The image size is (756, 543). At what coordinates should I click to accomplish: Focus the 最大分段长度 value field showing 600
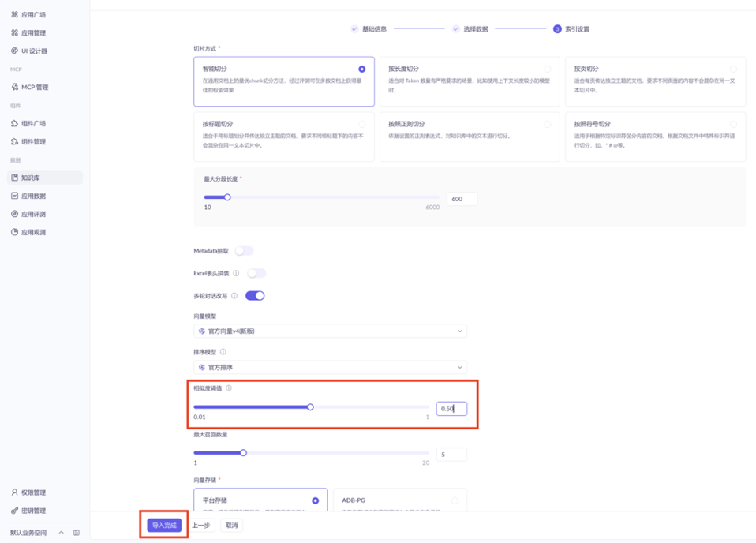click(x=462, y=199)
